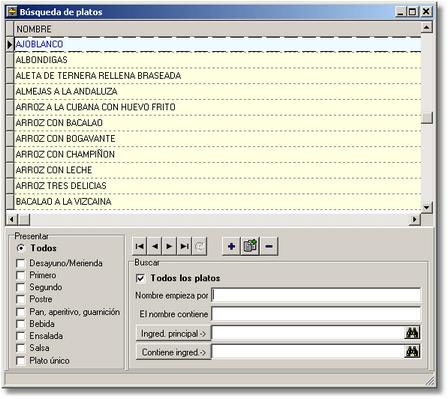Click the vertical scrollbar up arrow
The image size is (448, 399).
(x=427, y=27)
